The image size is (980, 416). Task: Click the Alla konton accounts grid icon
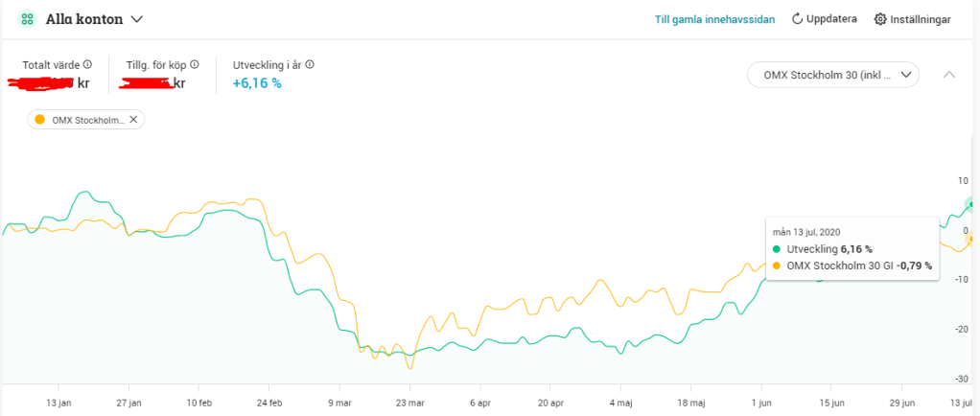point(28,19)
